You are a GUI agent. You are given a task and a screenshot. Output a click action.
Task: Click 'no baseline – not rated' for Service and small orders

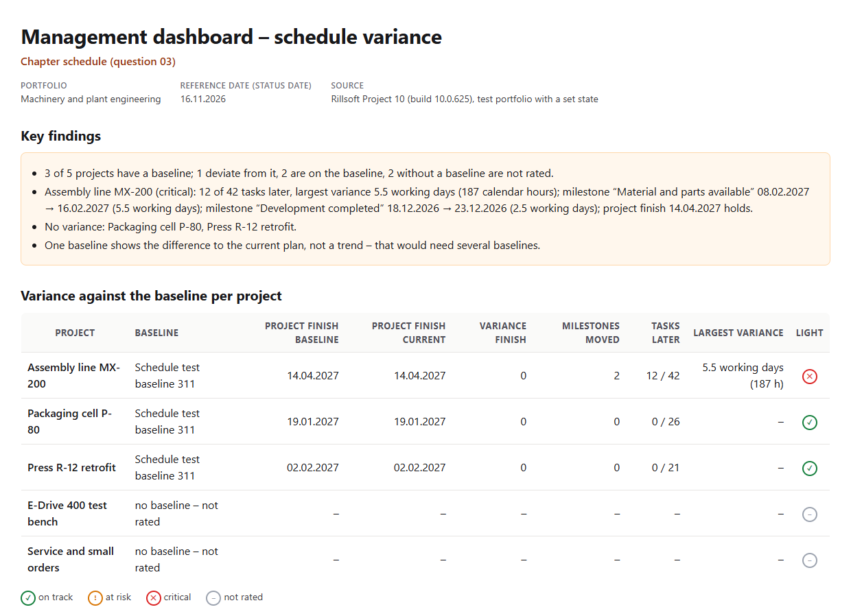pos(176,560)
